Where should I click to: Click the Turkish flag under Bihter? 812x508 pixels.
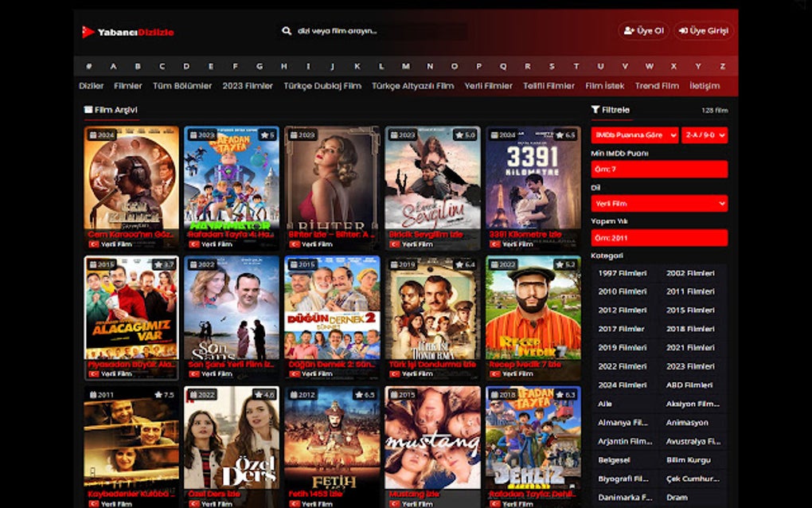pyautogui.click(x=294, y=244)
